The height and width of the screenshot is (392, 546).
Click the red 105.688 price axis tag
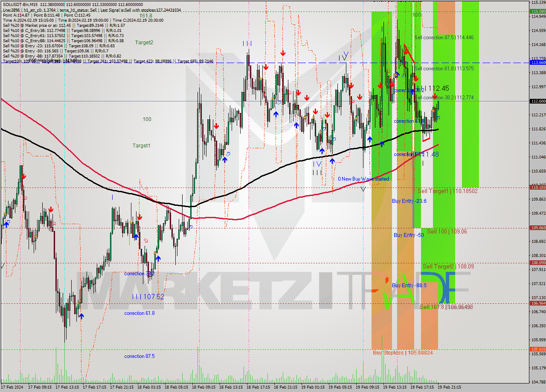coord(537,349)
